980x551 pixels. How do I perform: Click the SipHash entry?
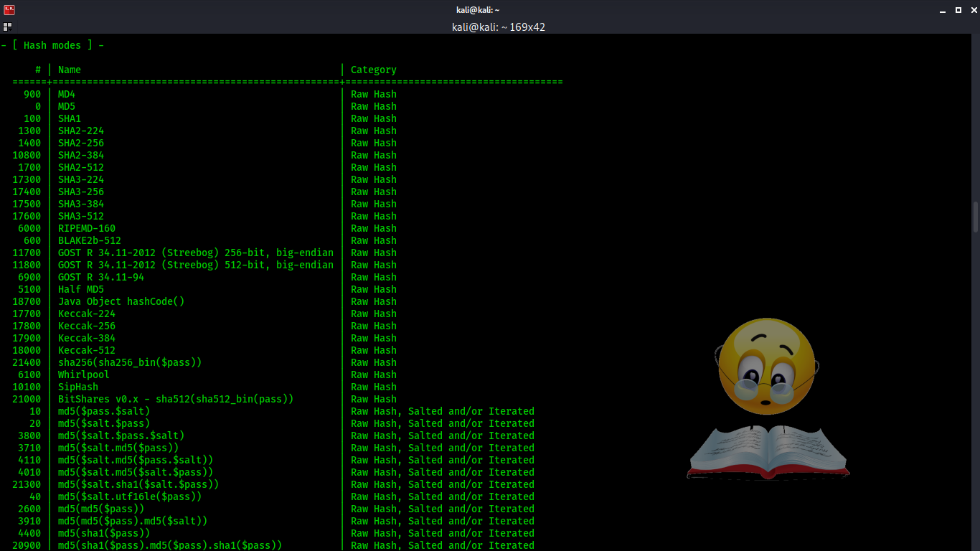pos(77,386)
